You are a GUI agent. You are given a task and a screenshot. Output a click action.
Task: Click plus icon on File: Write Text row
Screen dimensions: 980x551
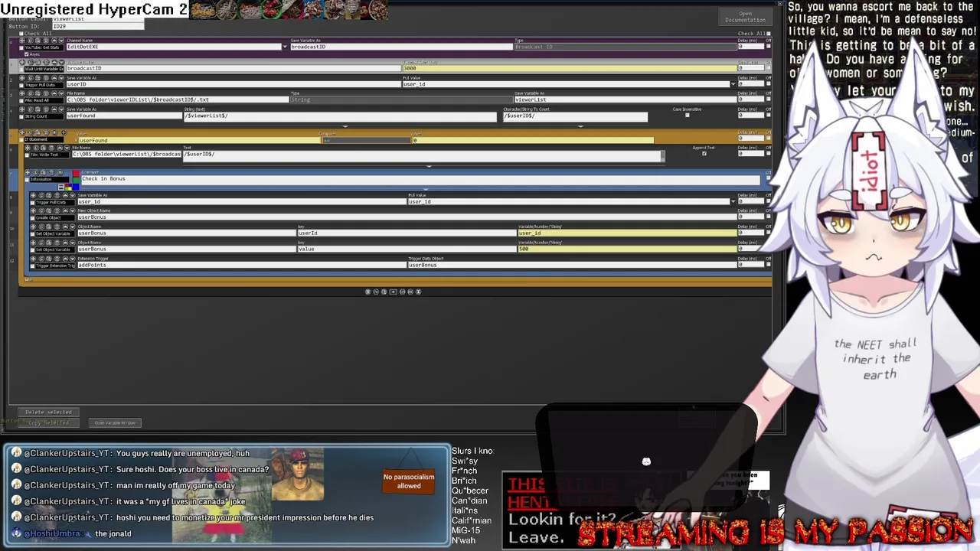coord(28,148)
